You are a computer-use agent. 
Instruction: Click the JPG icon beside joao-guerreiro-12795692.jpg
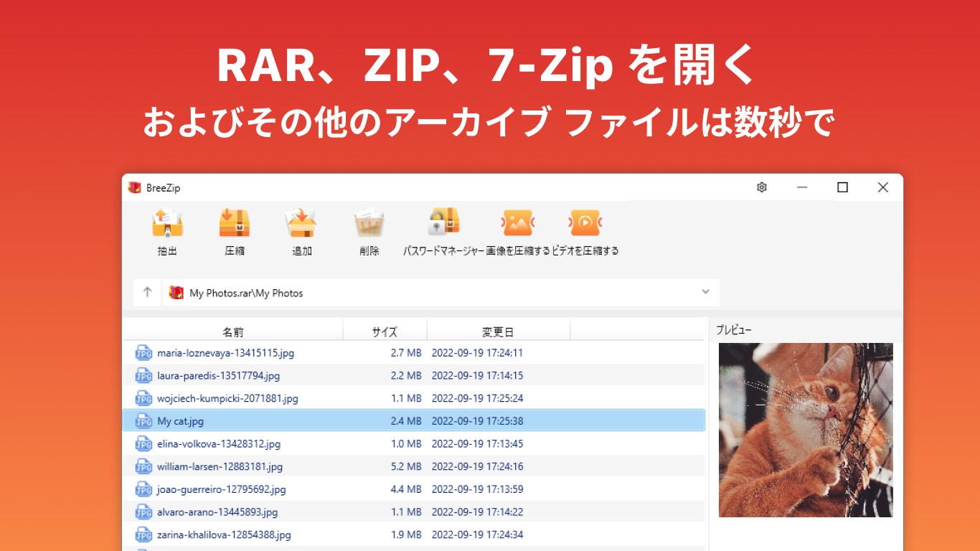coord(143,489)
